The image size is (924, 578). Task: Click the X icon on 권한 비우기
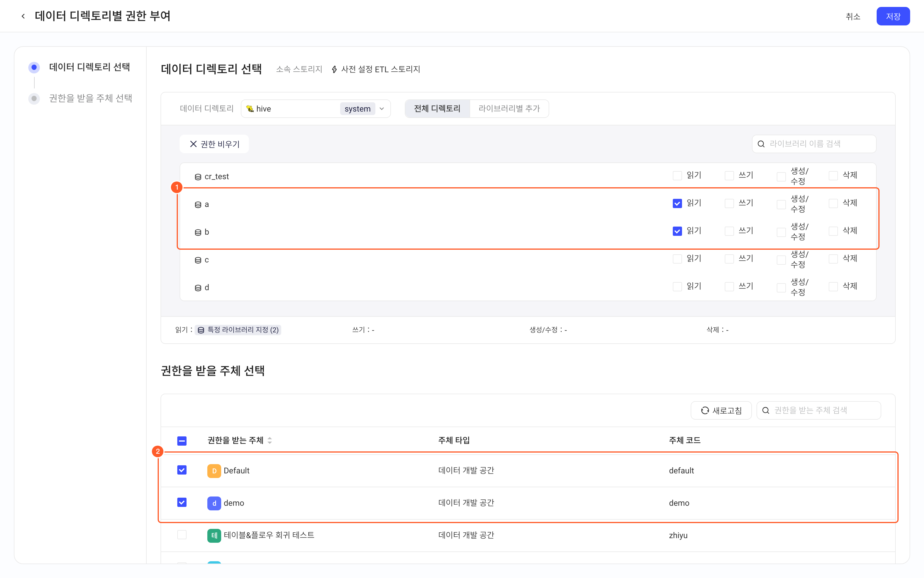click(x=193, y=144)
